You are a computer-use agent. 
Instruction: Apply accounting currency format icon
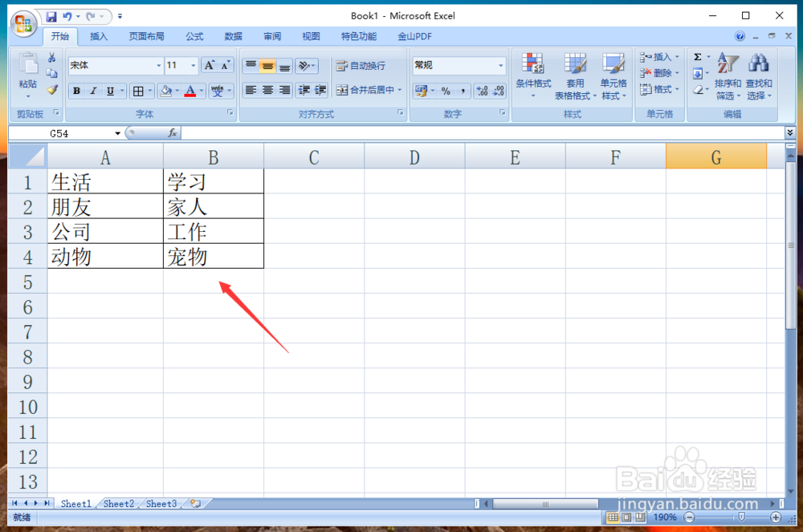421,91
